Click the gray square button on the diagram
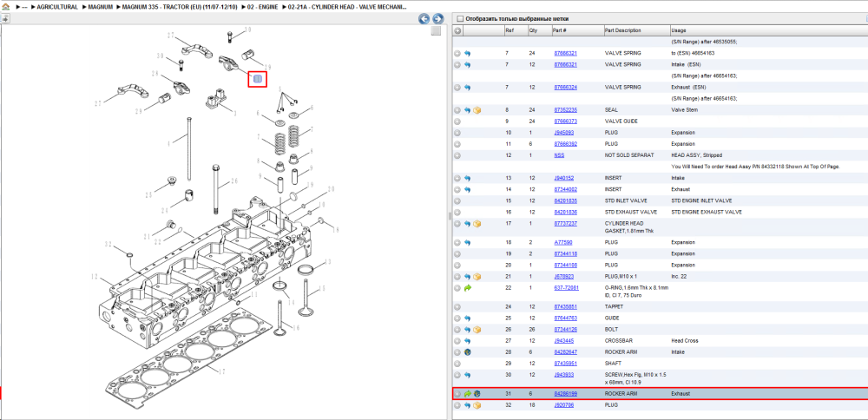Viewport: 868px width, 420px height. click(437, 31)
